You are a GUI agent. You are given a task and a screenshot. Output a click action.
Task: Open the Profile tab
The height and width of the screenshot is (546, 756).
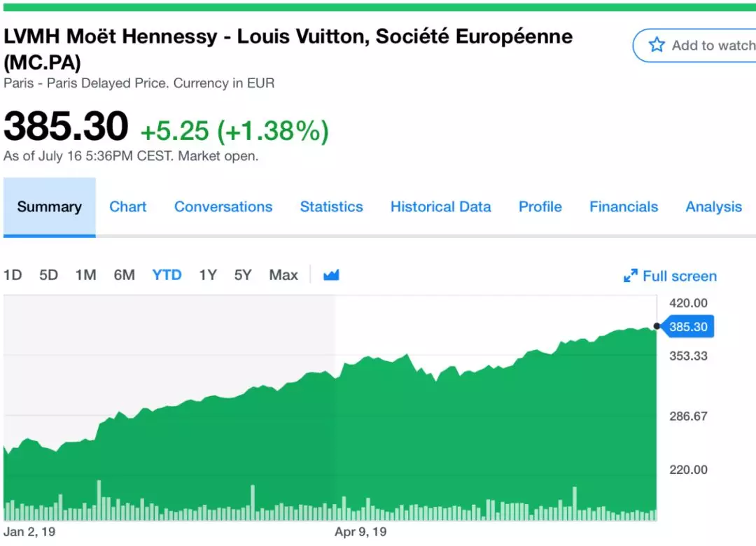click(540, 207)
